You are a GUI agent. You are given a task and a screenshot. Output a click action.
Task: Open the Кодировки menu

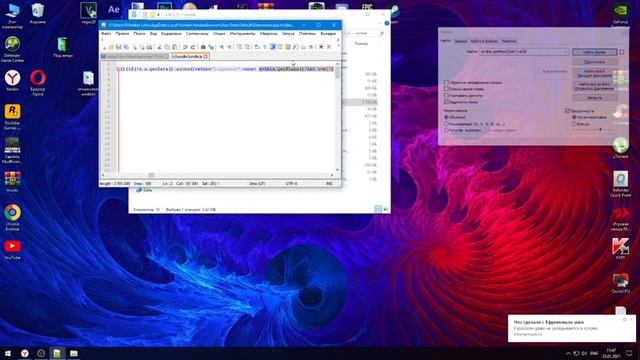coord(171,33)
